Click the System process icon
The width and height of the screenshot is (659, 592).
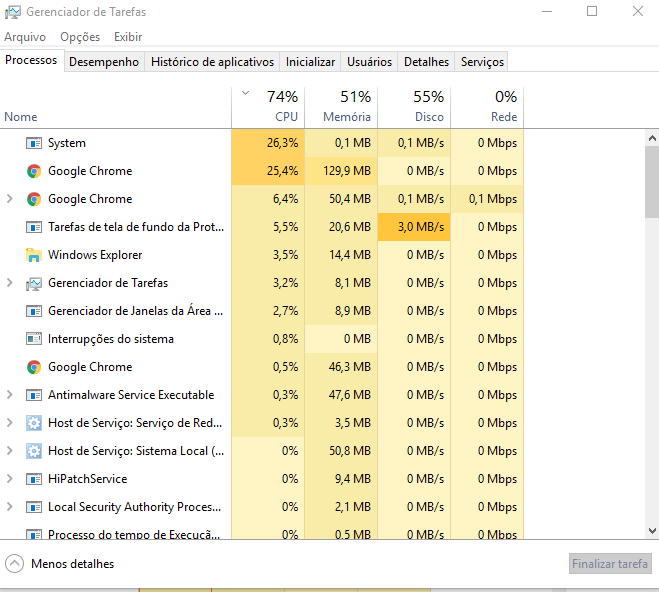coord(34,143)
